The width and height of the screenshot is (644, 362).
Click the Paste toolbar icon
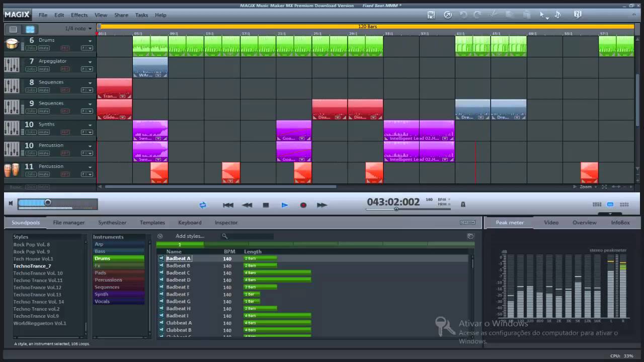pos(526,15)
